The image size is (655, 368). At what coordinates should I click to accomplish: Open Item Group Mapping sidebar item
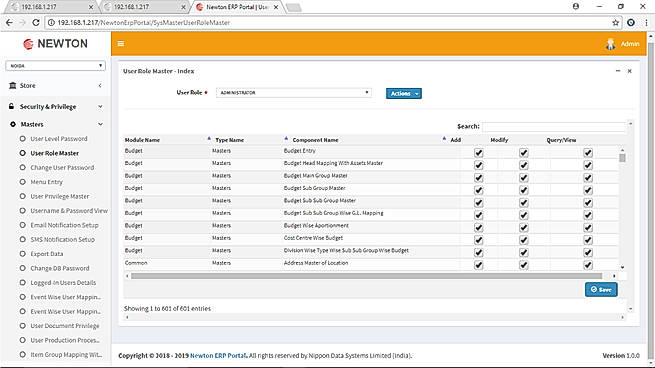(x=66, y=355)
